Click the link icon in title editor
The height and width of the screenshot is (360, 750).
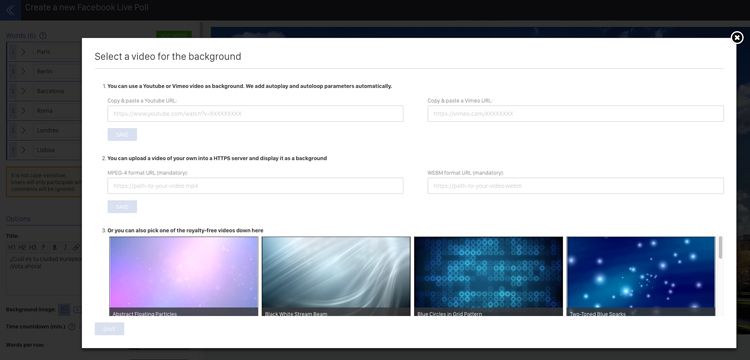pos(76,247)
